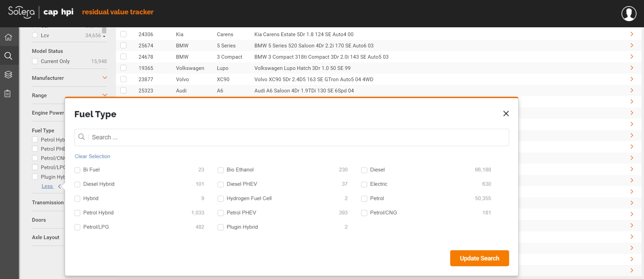Close the Fuel Type dialog
The height and width of the screenshot is (279, 644).
point(506,114)
